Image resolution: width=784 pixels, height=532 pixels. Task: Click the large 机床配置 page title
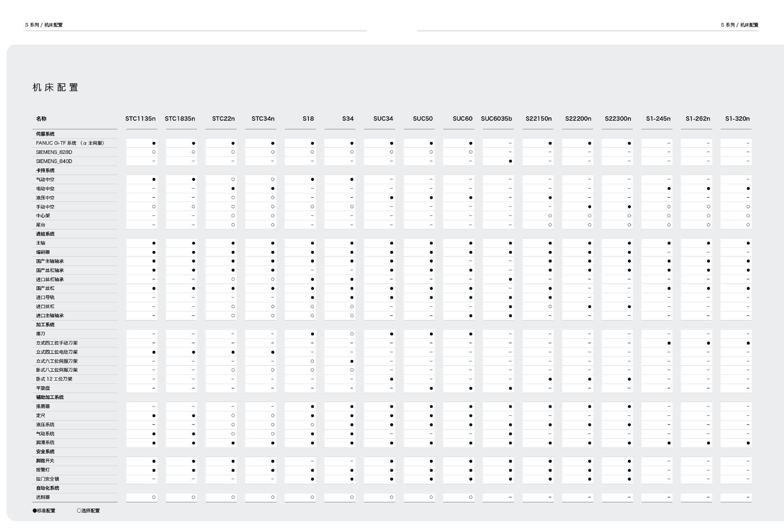[x=55, y=88]
